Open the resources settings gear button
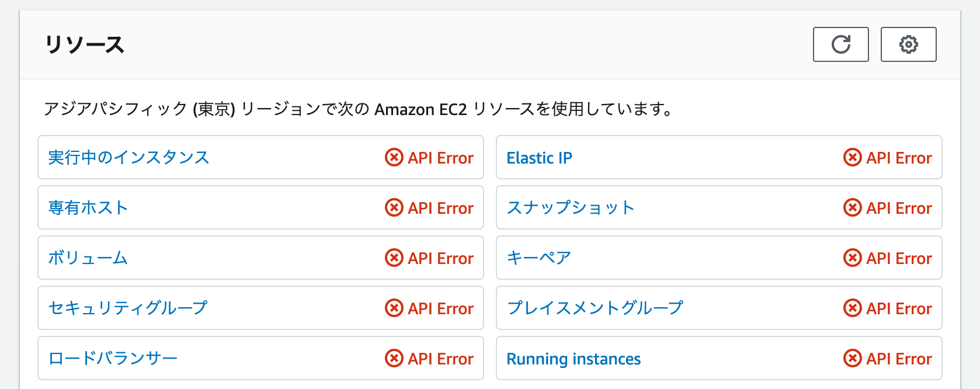980x389 pixels. tap(908, 44)
